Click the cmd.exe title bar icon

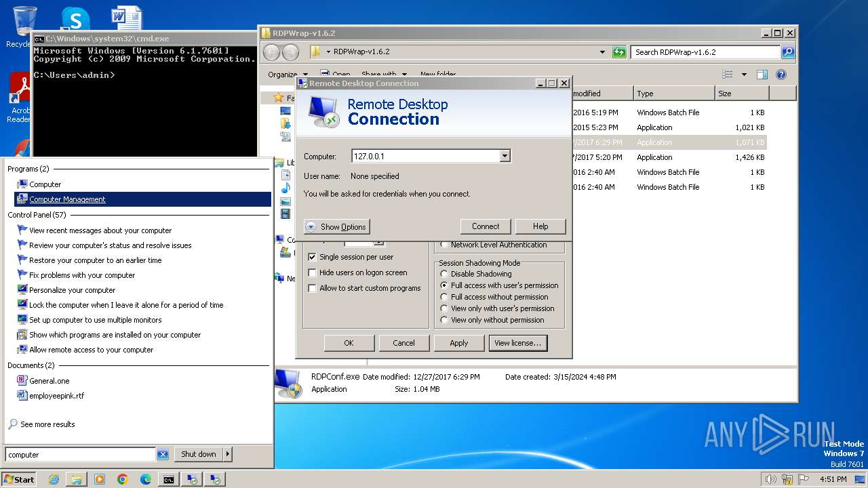click(39, 39)
